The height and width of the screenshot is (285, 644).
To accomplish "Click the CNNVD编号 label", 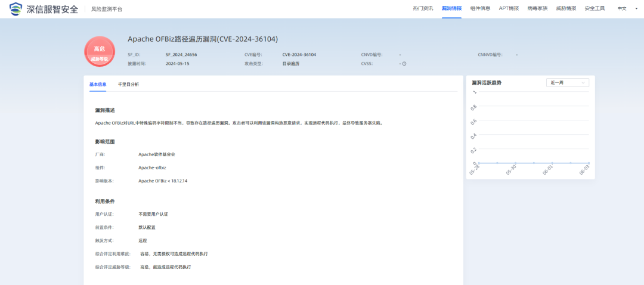I will point(490,54).
